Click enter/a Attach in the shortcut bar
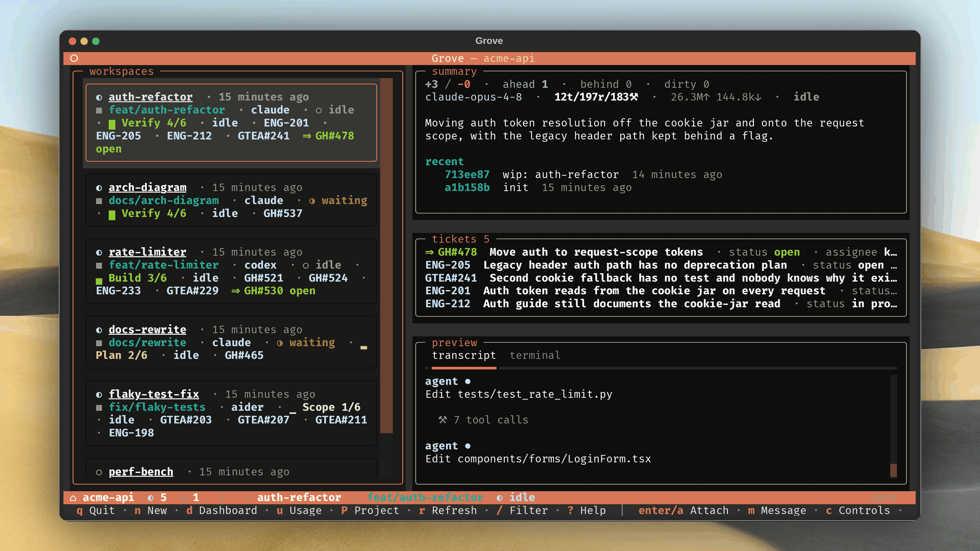Screen dimensions: 980x551 (683, 511)
